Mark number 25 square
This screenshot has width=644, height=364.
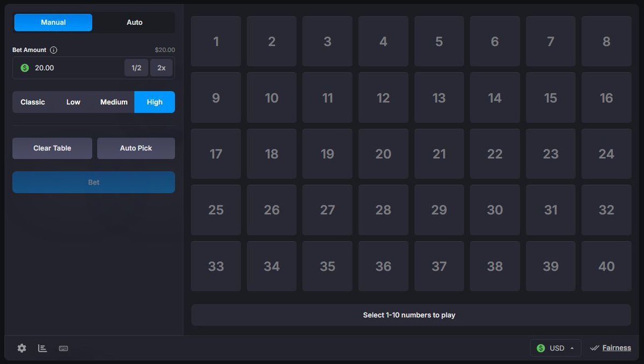pyautogui.click(x=216, y=210)
